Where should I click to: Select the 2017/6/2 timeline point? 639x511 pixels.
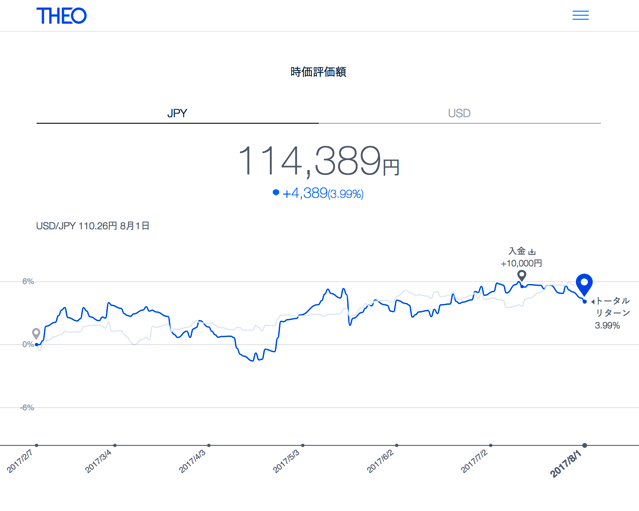click(x=397, y=445)
